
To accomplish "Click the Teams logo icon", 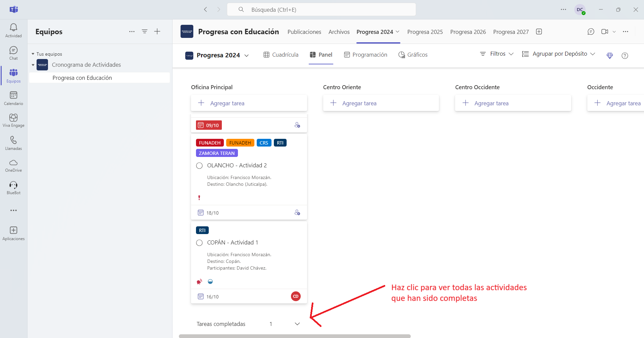I will (x=14, y=9).
